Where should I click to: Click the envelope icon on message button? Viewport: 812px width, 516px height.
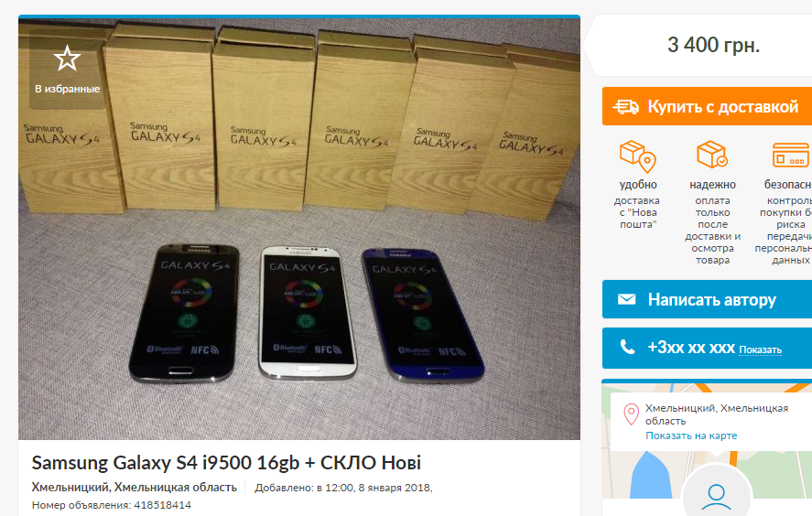pyautogui.click(x=626, y=299)
